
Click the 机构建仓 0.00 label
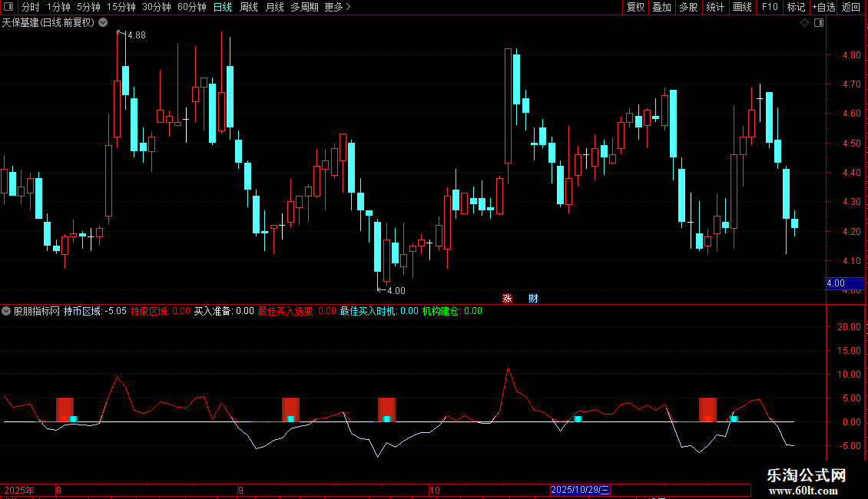[x=452, y=311]
